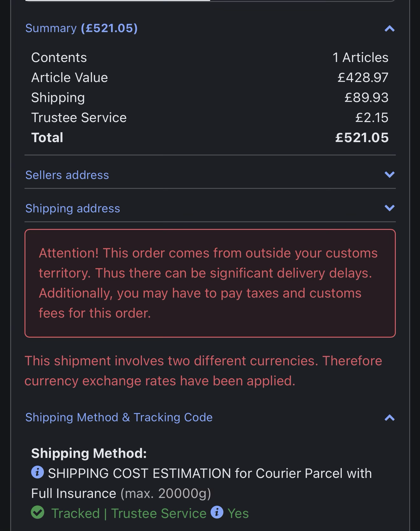
Task: Expand Shipping address with its chevron
Action: point(389,208)
